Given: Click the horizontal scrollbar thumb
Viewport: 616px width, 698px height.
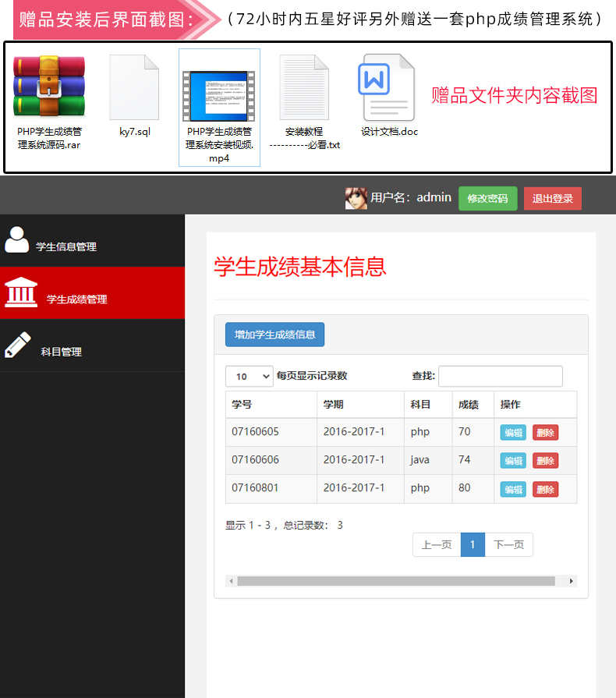Looking at the screenshot, I should pos(396,581).
